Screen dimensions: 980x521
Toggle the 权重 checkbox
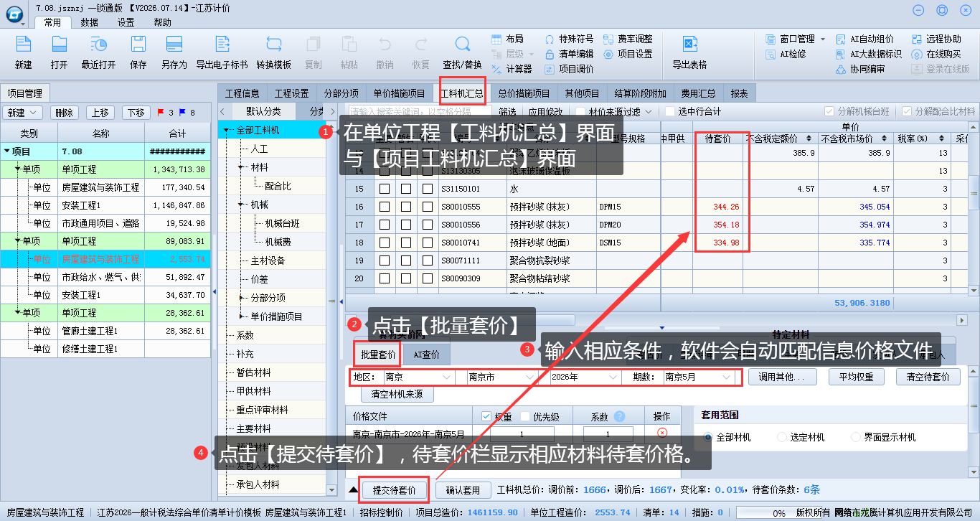(x=486, y=416)
